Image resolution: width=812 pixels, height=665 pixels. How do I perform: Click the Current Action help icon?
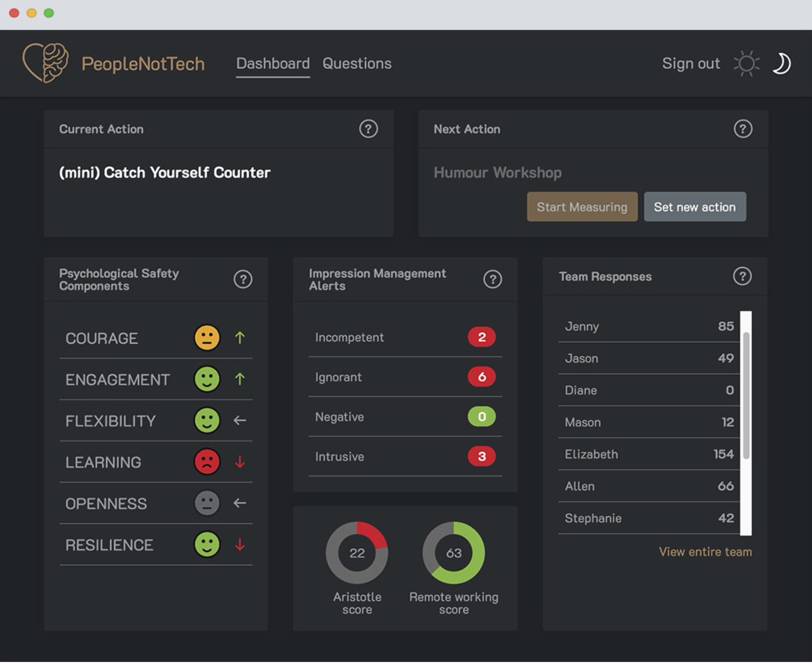(x=368, y=129)
